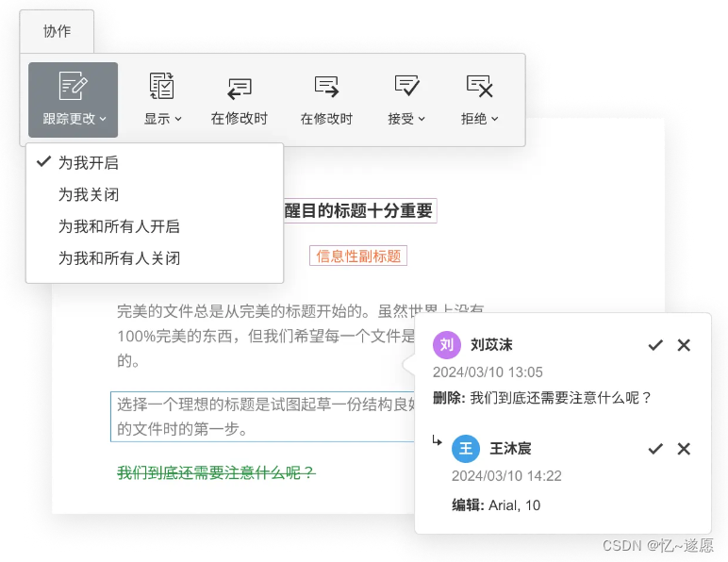Reject 王沐宸's edit change
Image resolution: width=728 pixels, height=562 pixels.
[x=684, y=449]
